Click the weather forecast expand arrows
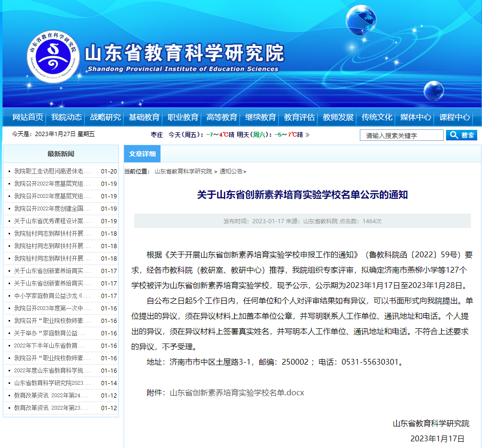This screenshot has width=482, height=448. pyautogui.click(x=308, y=135)
